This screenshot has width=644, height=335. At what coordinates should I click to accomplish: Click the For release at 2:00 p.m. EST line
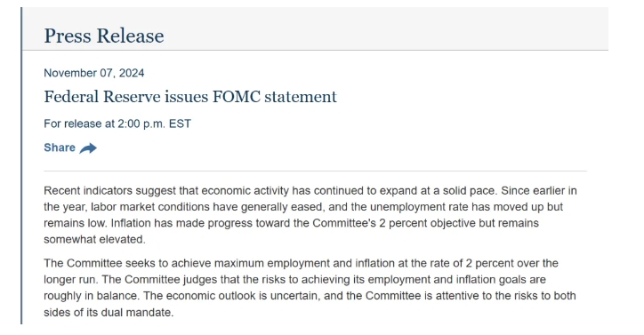pyautogui.click(x=117, y=124)
